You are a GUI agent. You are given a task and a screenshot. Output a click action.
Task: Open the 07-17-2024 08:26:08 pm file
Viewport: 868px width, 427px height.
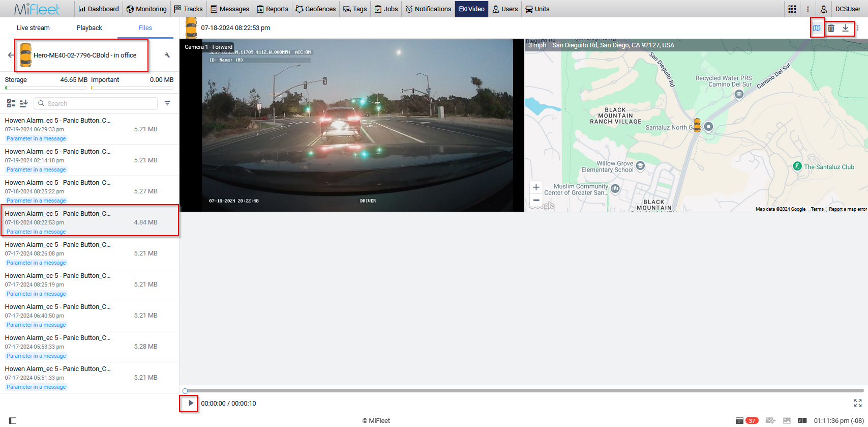[x=89, y=253]
